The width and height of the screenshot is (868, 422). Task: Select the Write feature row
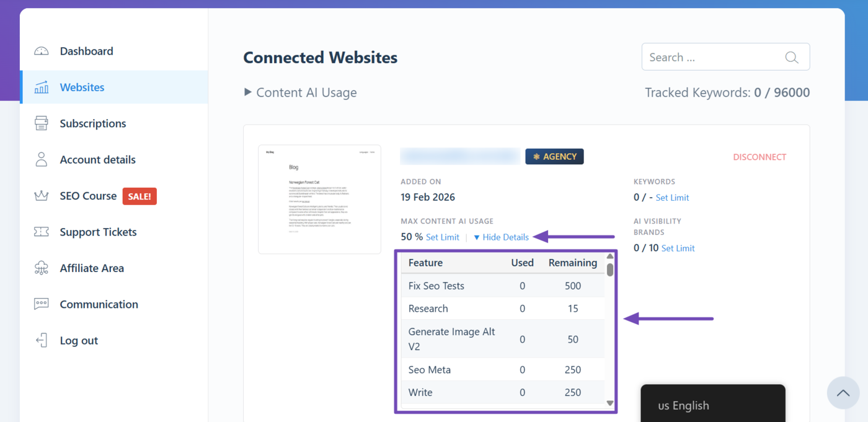(503, 392)
